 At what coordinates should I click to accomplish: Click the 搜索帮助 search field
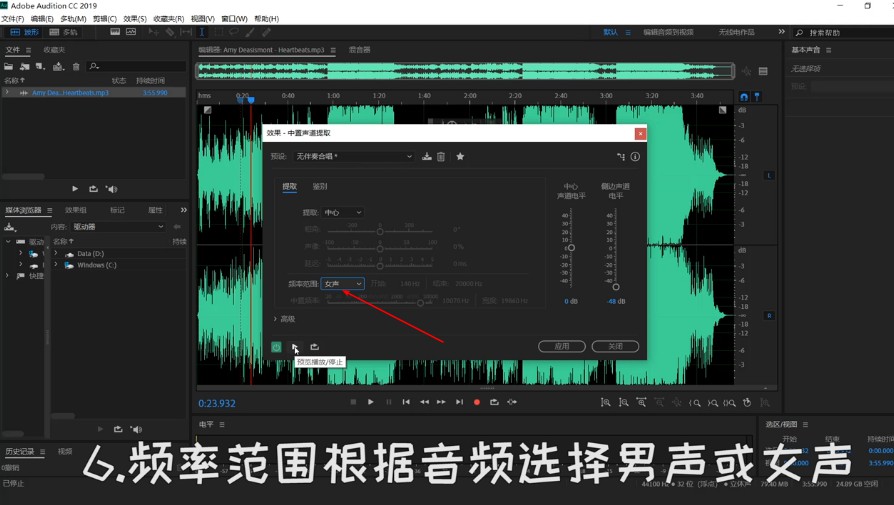(844, 32)
